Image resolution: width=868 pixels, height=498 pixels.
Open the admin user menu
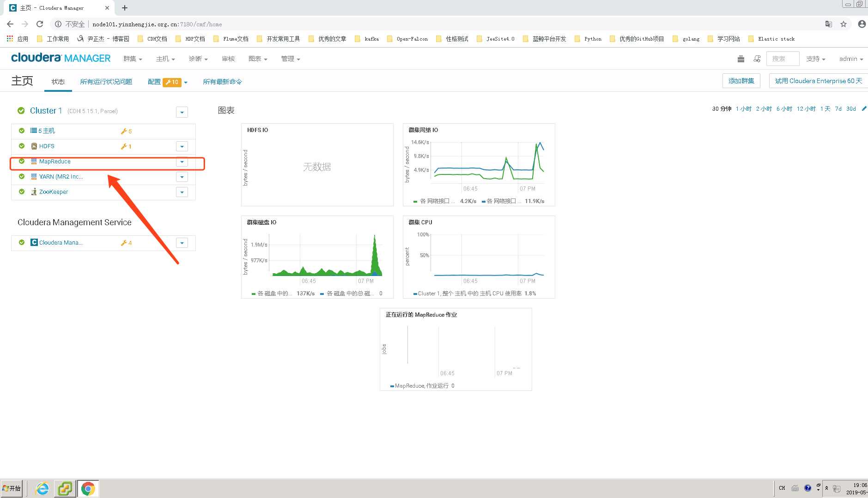click(851, 59)
